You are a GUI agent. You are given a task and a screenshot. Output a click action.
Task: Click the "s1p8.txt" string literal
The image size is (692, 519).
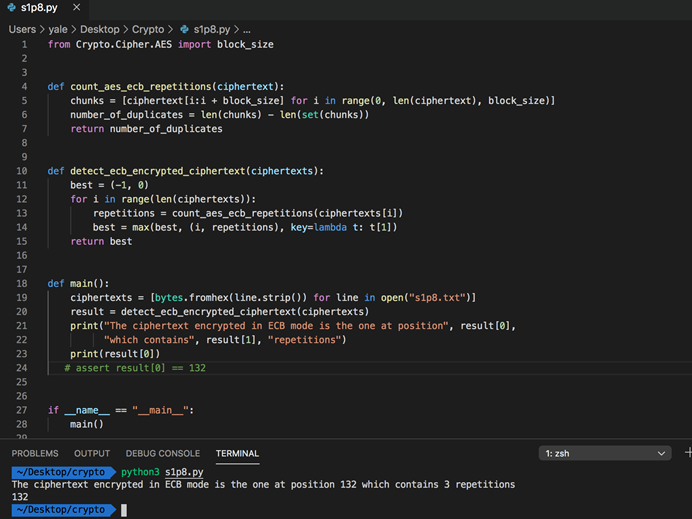click(x=437, y=297)
